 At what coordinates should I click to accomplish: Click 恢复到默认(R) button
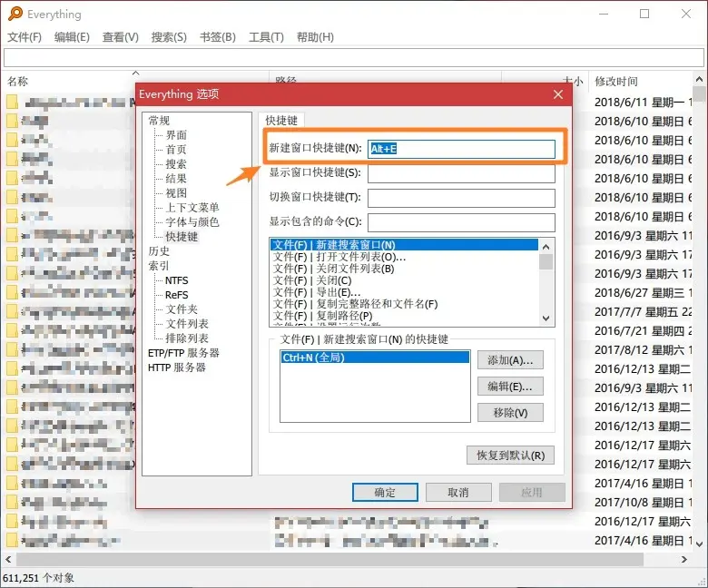click(510, 456)
